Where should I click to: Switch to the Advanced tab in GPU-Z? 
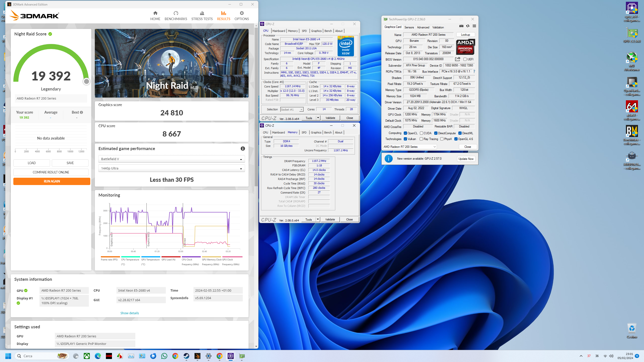coord(423,27)
